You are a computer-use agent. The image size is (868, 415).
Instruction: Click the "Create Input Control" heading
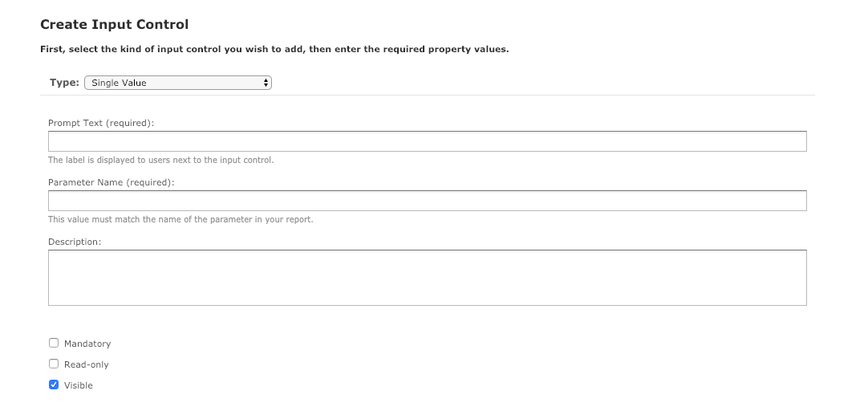[115, 25]
